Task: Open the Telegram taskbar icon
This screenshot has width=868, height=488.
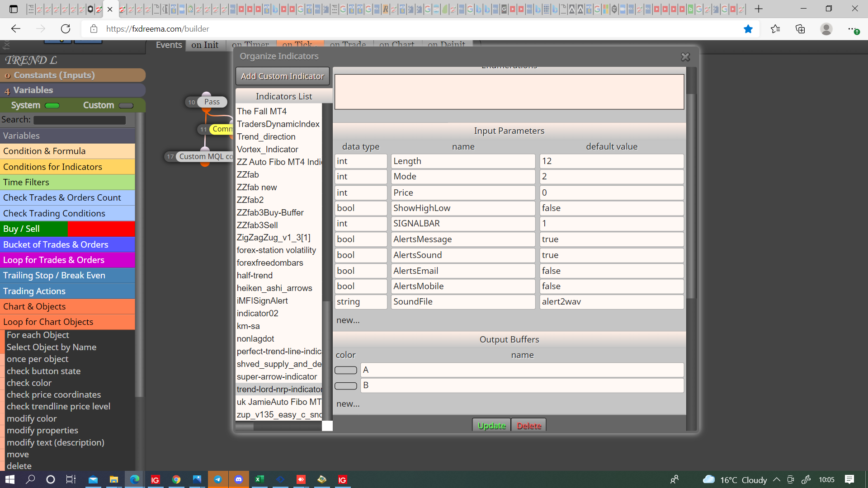Action: coord(218,479)
